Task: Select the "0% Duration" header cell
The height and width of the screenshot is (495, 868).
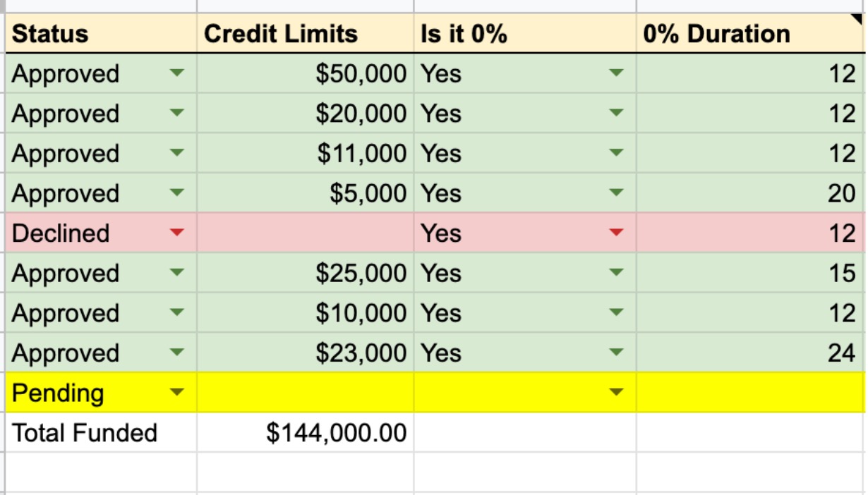Action: 749,34
